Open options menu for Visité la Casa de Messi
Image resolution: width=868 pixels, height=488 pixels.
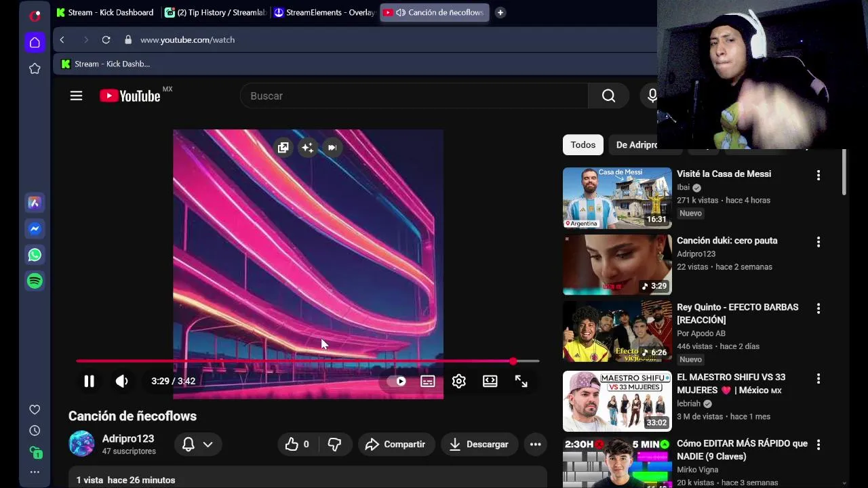click(818, 175)
